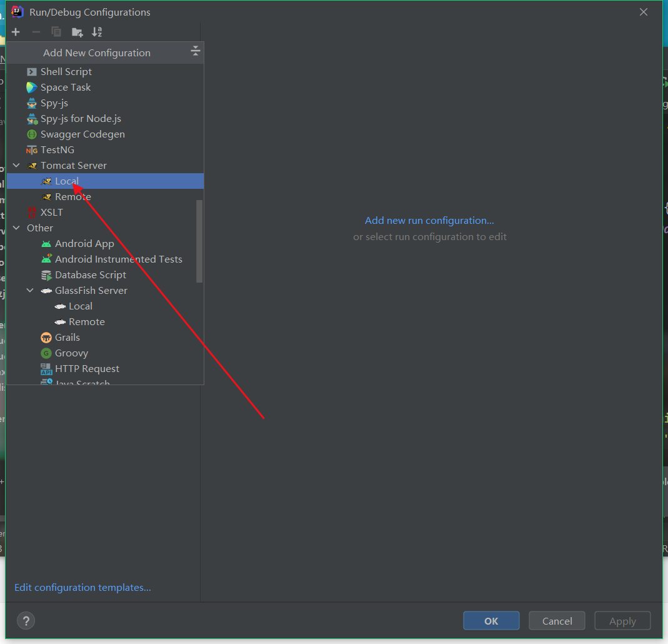Click the OK button
The image size is (668, 644).
[491, 621]
